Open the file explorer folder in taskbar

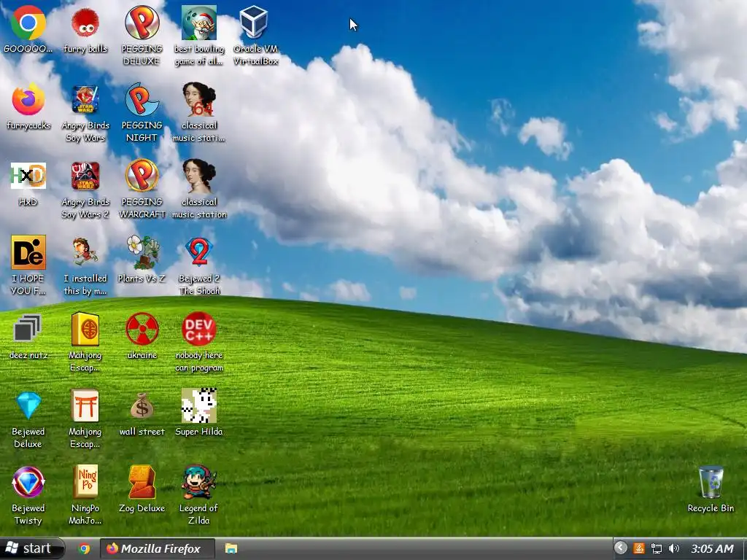tap(231, 548)
